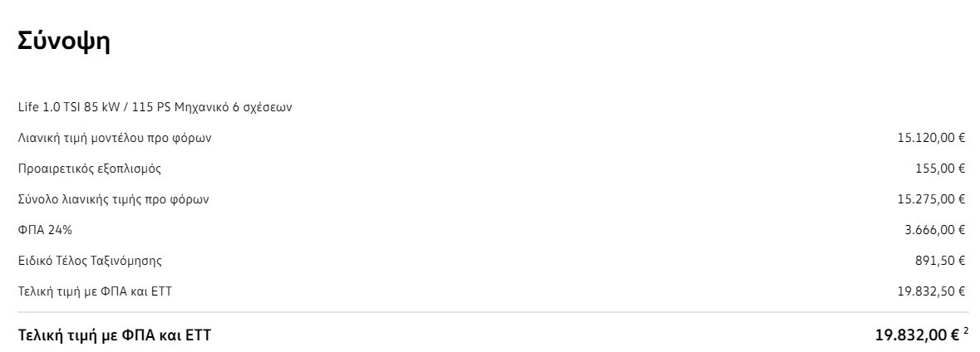Click the 19.832,50 € final price value
The height and width of the screenshot is (352, 980).
931,291
